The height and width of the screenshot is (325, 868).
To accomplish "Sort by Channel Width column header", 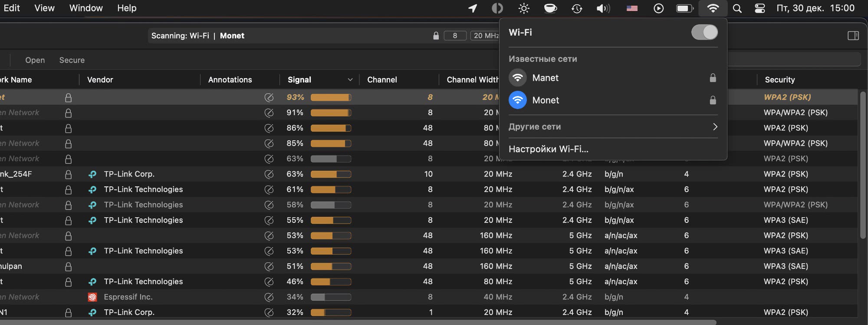I will tap(473, 80).
